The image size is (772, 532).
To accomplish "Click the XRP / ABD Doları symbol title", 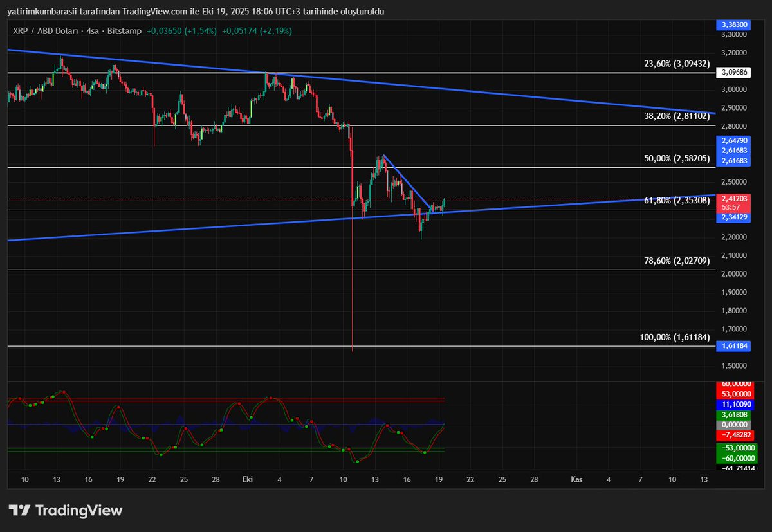I will tap(47, 30).
